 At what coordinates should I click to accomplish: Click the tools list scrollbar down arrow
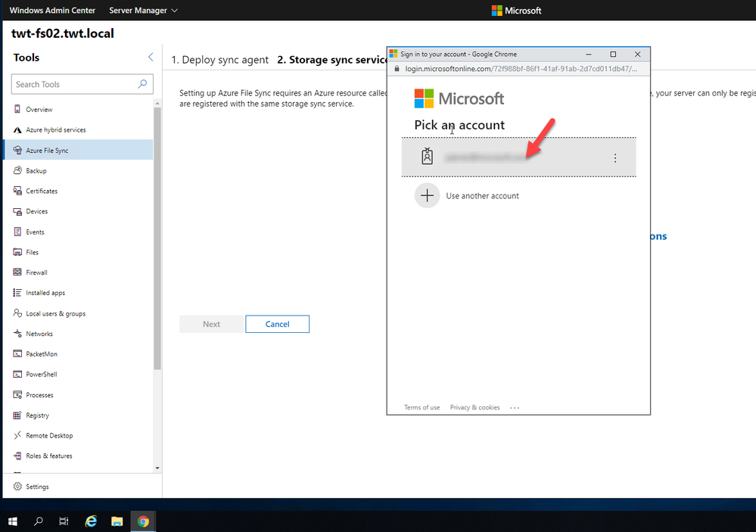click(x=157, y=468)
